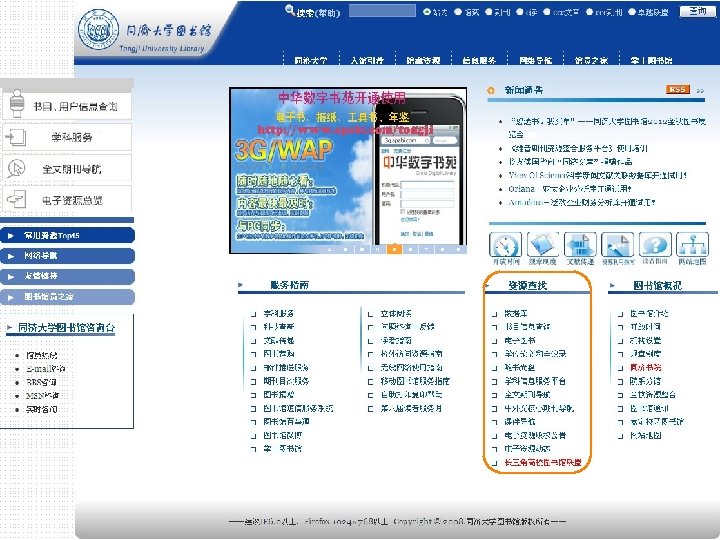Image resolution: width=720 pixels, height=540 pixels.
Task: Click the arrow-document icon beside 学科服务
Action: coord(16,137)
